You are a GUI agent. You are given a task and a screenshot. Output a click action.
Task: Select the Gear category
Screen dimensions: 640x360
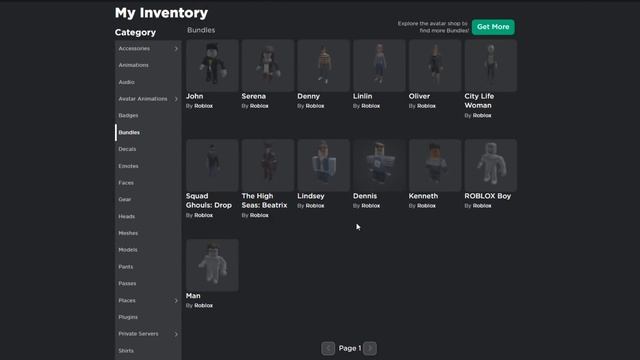pyautogui.click(x=148, y=200)
